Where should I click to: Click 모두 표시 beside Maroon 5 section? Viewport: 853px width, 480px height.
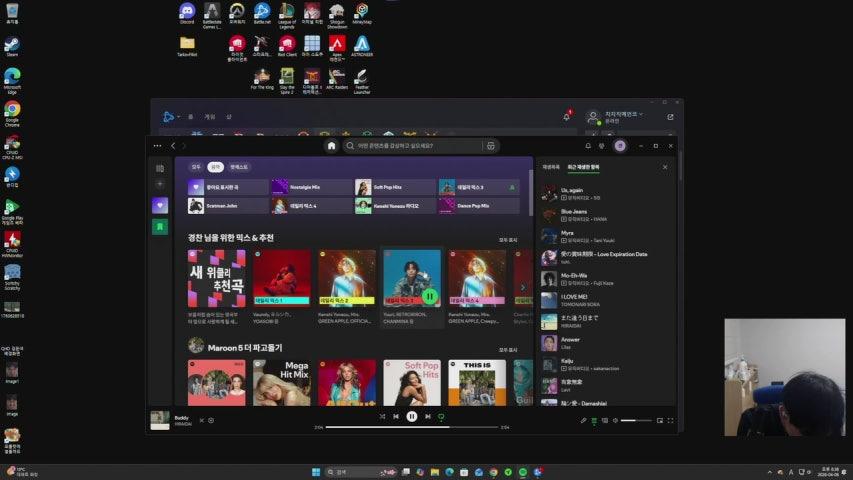(508, 350)
